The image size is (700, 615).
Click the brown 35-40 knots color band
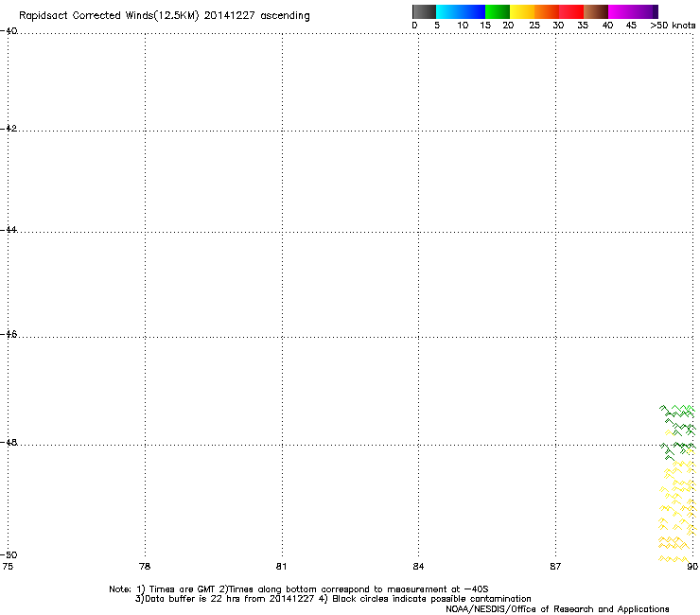[x=596, y=11]
